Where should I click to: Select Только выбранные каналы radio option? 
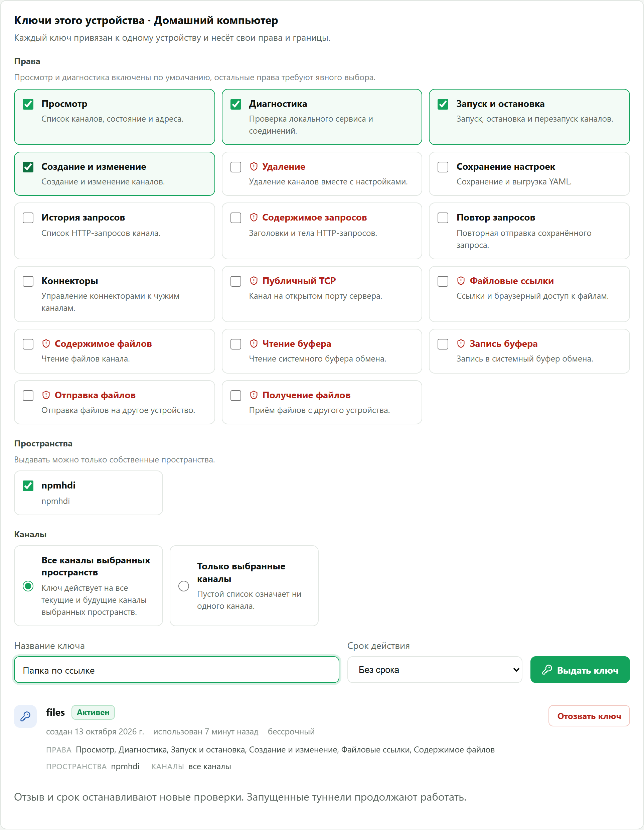point(184,586)
